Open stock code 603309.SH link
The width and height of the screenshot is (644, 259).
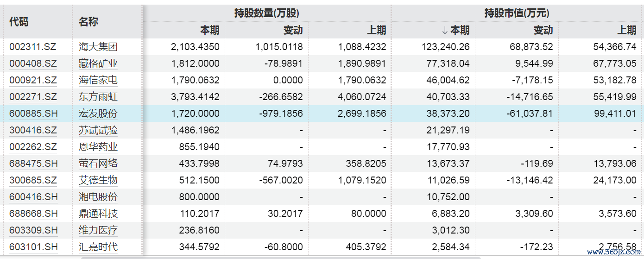point(33,230)
